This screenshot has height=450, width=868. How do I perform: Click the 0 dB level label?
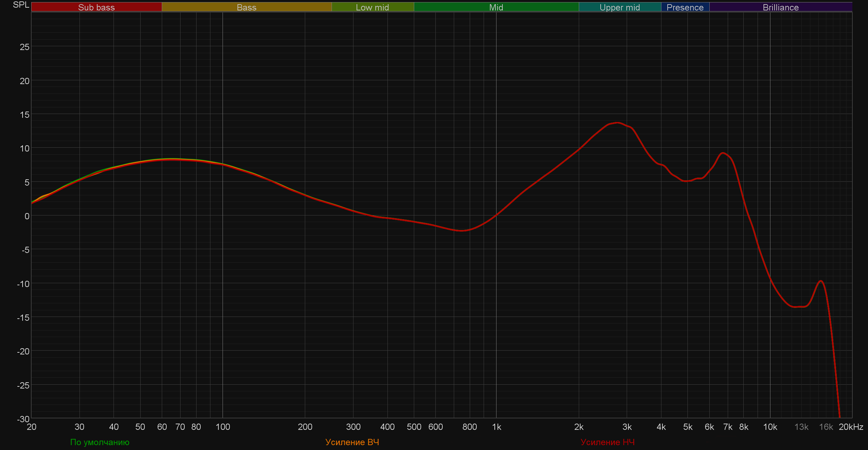27,216
